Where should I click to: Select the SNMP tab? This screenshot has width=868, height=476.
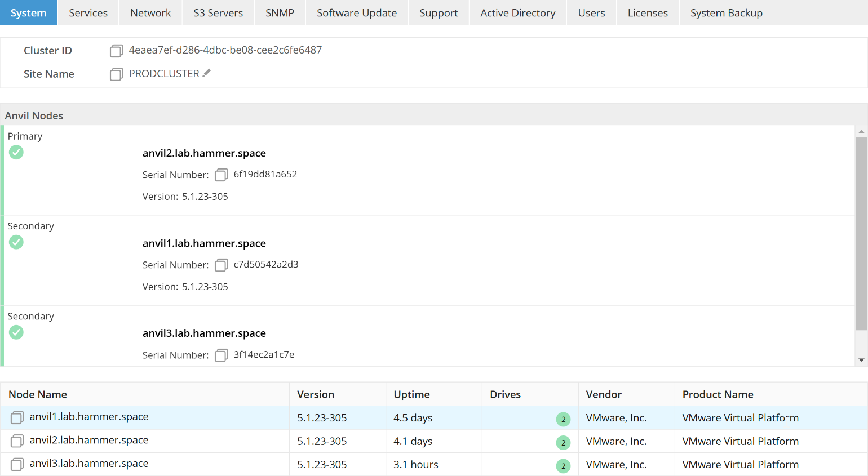click(x=280, y=12)
